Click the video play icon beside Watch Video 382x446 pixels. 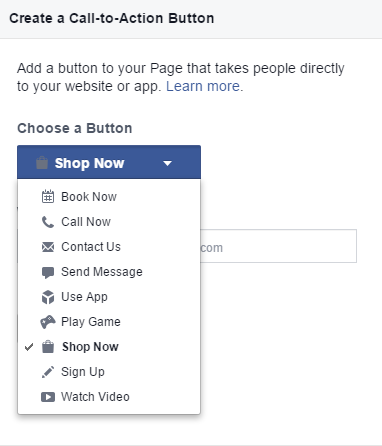click(x=48, y=397)
